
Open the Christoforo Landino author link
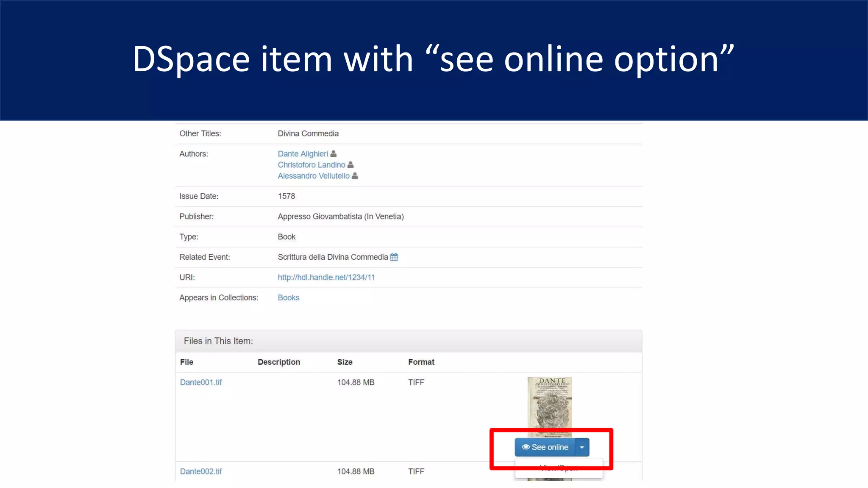point(312,165)
